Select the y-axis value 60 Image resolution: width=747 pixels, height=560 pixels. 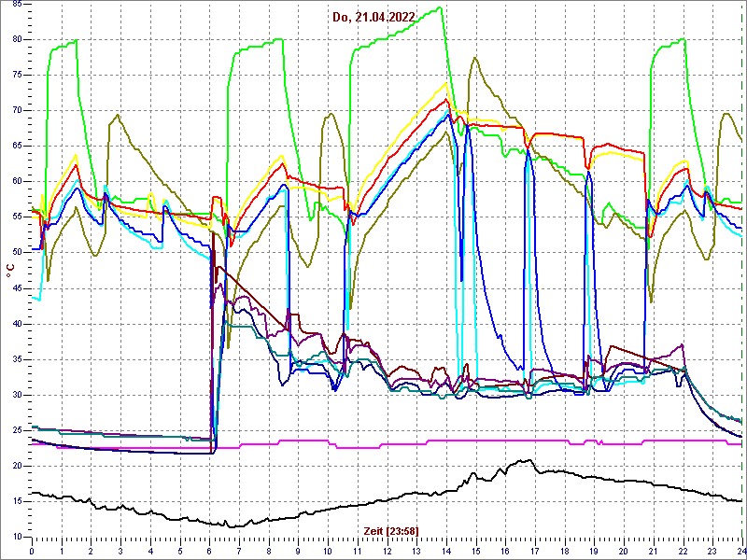click(x=16, y=182)
